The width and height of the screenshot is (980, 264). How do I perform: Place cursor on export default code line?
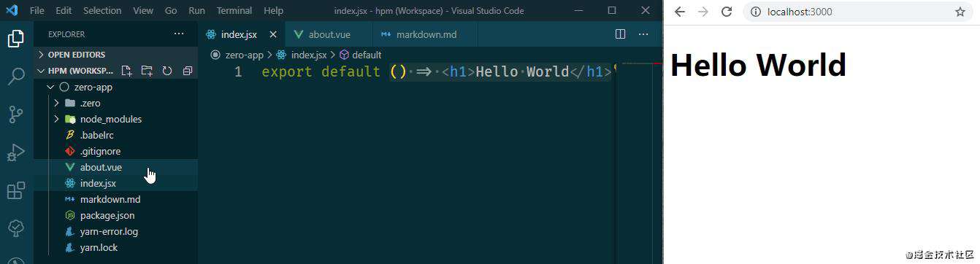tap(436, 71)
